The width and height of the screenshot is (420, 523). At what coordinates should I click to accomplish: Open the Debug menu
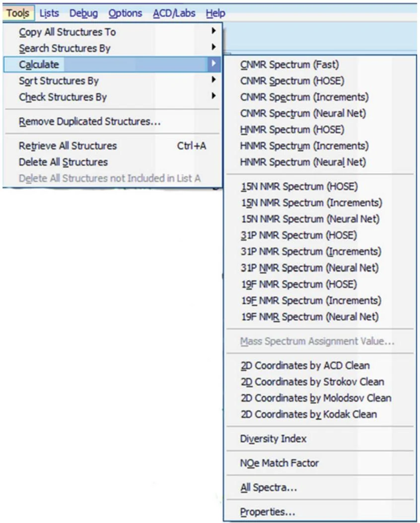point(84,13)
